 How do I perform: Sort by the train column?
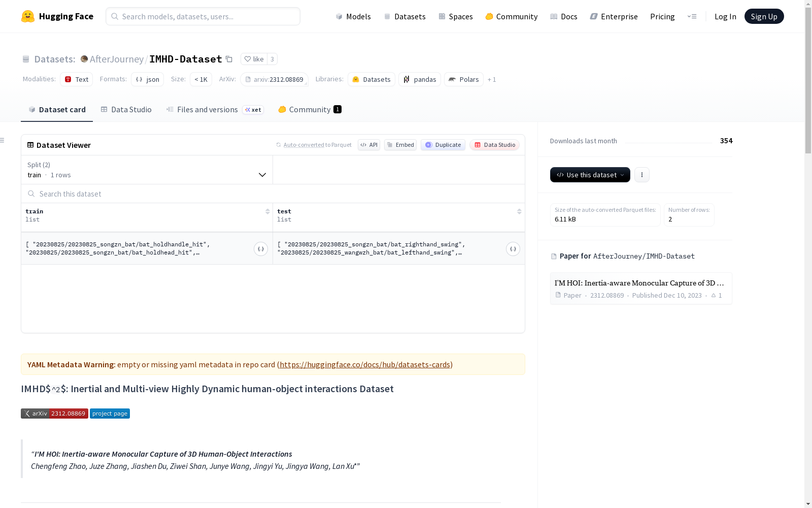(267, 211)
